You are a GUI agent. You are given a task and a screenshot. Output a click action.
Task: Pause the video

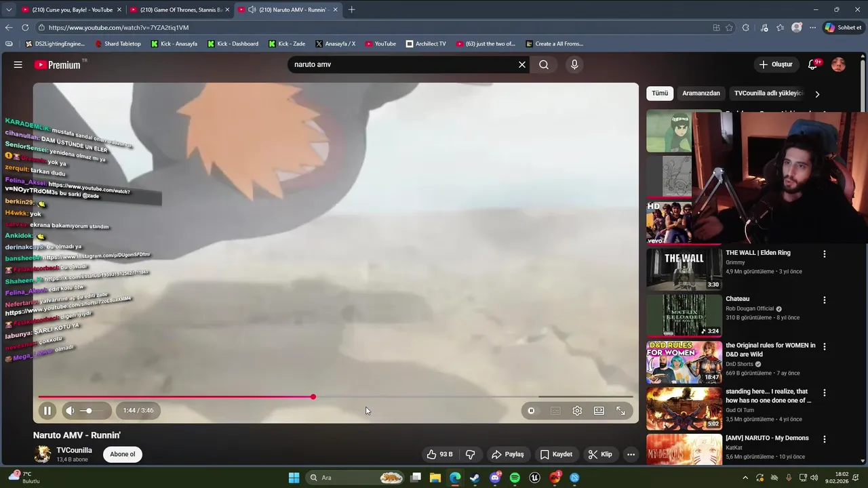point(47,410)
